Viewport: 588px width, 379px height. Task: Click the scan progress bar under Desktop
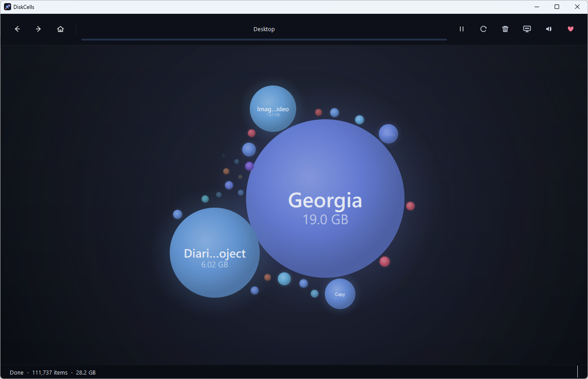(x=264, y=40)
